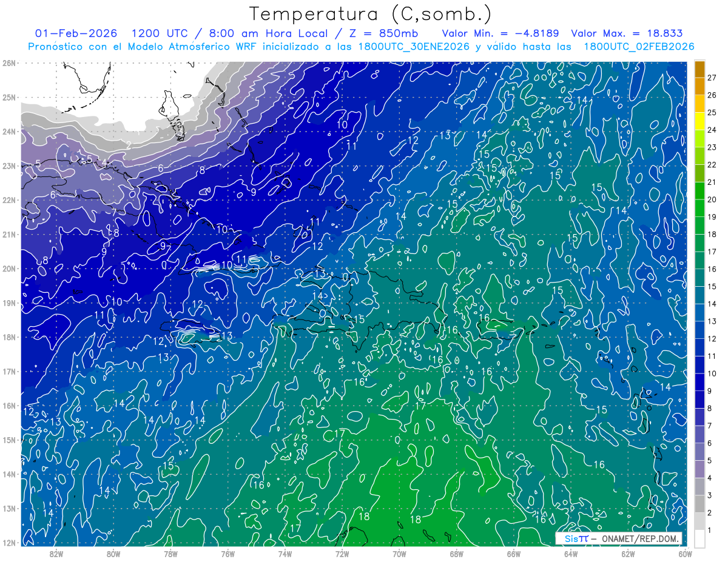The width and height of the screenshot is (728, 562).
Task: Click the 'SisTT - ONAMET/REP.DOM.' credit label
Action: point(619,538)
